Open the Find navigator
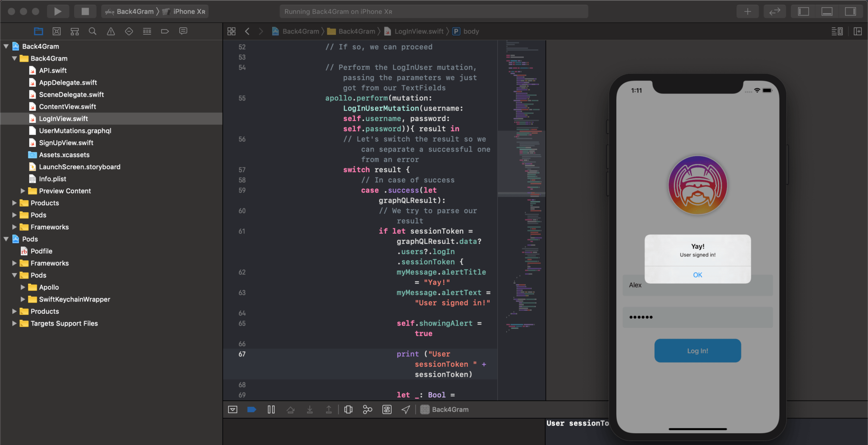 point(92,31)
